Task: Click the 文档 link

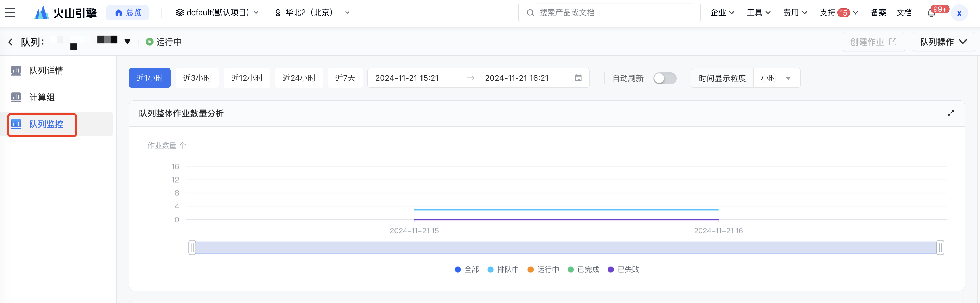Action: click(904, 12)
